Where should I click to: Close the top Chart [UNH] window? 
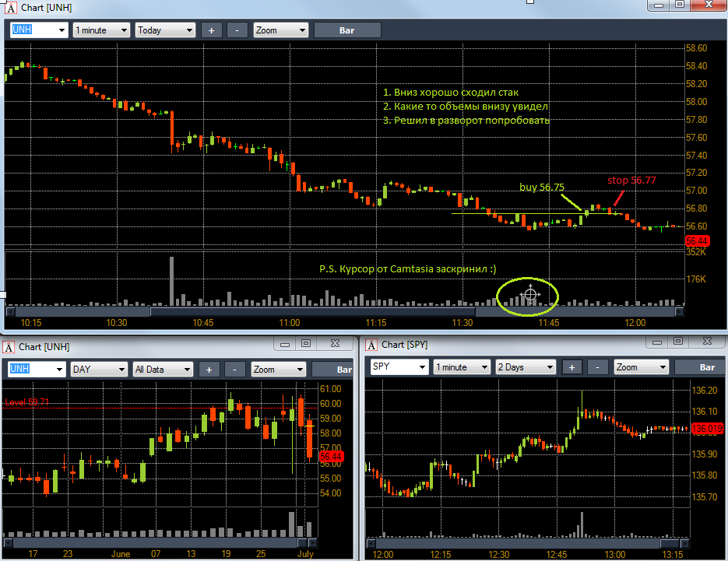coord(709,5)
